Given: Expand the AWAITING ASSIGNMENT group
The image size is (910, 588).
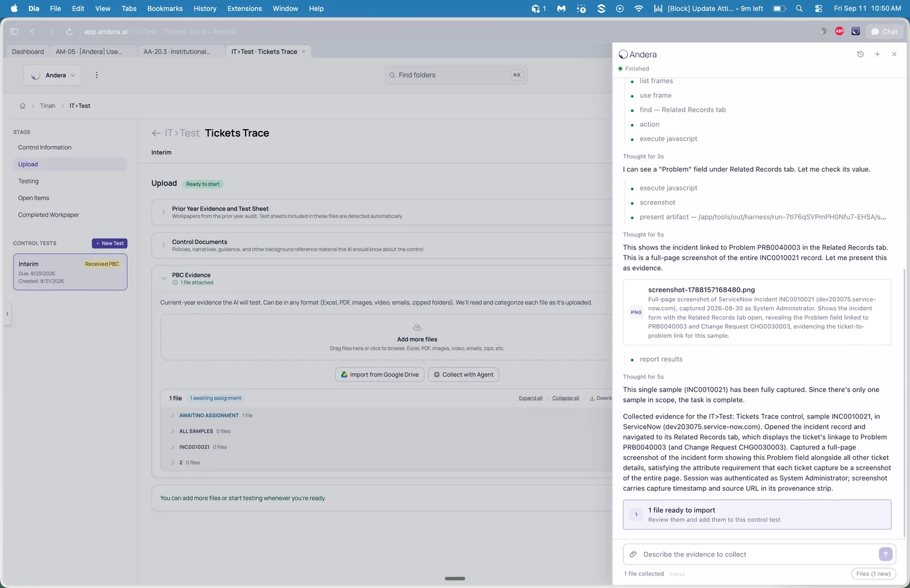Looking at the screenshot, I should click(x=173, y=416).
